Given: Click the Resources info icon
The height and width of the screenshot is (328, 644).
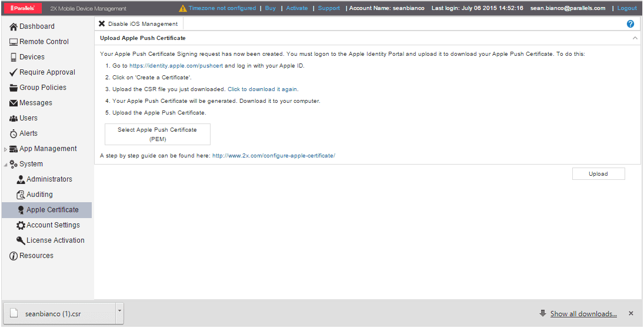Looking at the screenshot, I should [x=14, y=256].
